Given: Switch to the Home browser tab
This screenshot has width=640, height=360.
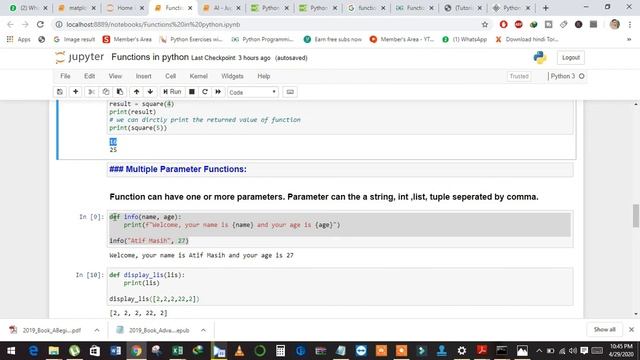Looking at the screenshot, I should click(x=125, y=8).
